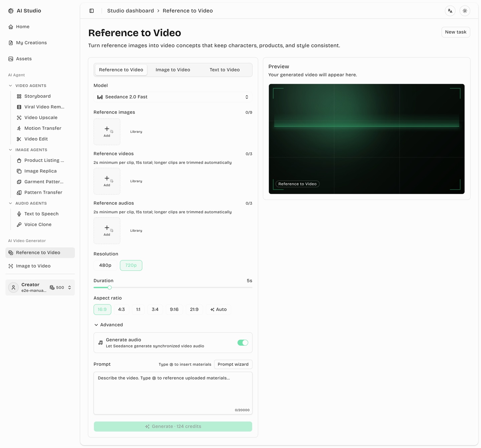Collapse the Advanced settings section
Screen dimensions: 481x448
pyautogui.click(x=109, y=325)
